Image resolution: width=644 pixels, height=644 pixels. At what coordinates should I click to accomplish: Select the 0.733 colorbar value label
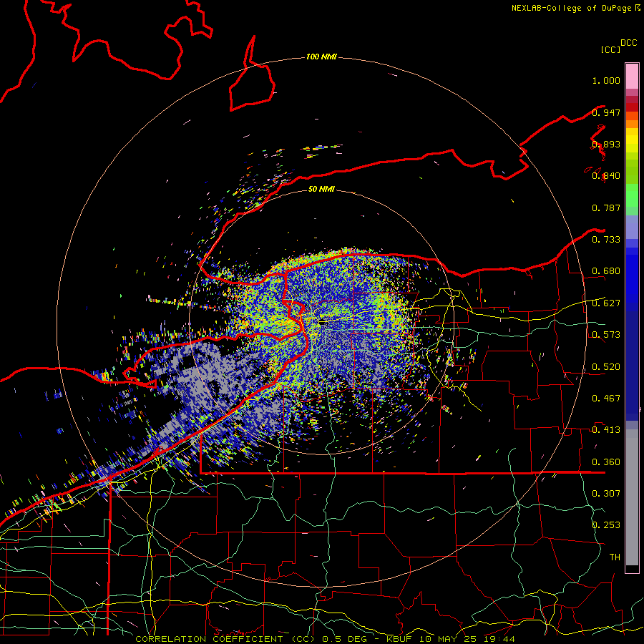[606, 240]
